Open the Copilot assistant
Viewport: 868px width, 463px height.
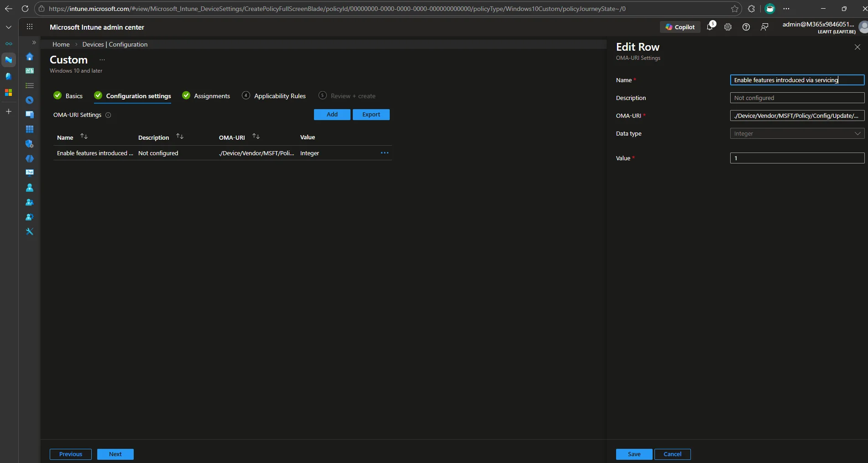(680, 27)
